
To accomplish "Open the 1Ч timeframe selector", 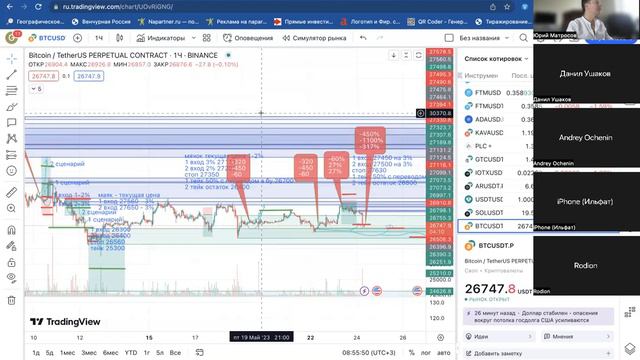I will (99, 38).
